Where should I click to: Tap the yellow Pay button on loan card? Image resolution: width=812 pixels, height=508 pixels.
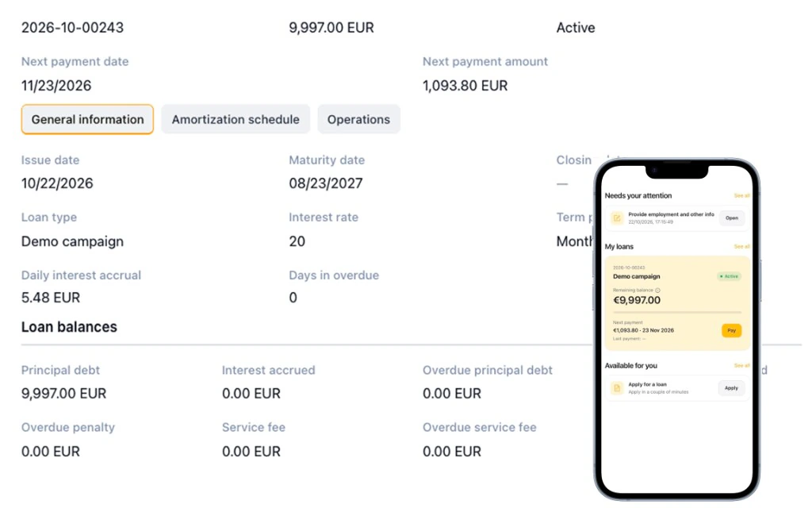click(x=731, y=330)
